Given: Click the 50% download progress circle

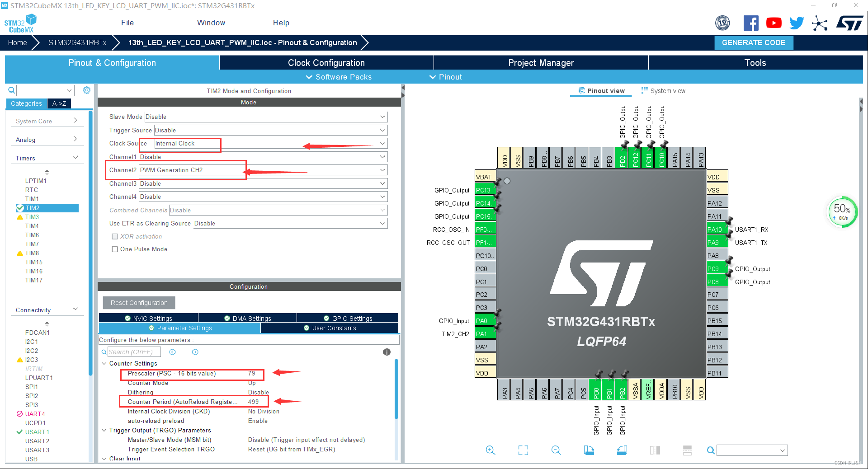Looking at the screenshot, I should coord(841,211).
